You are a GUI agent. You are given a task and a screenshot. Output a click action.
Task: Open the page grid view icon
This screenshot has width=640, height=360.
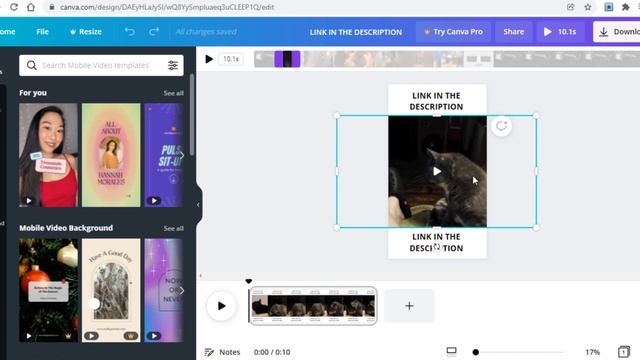pyautogui.click(x=623, y=352)
